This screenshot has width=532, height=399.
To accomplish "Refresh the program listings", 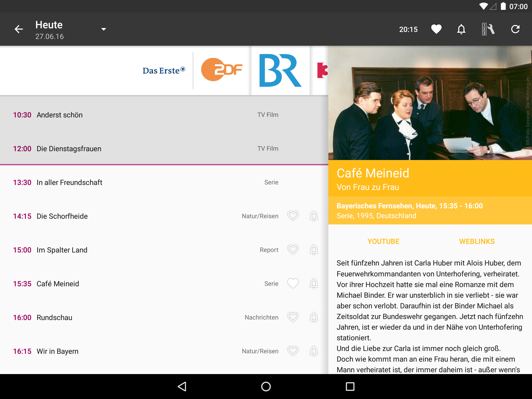I will tap(515, 29).
